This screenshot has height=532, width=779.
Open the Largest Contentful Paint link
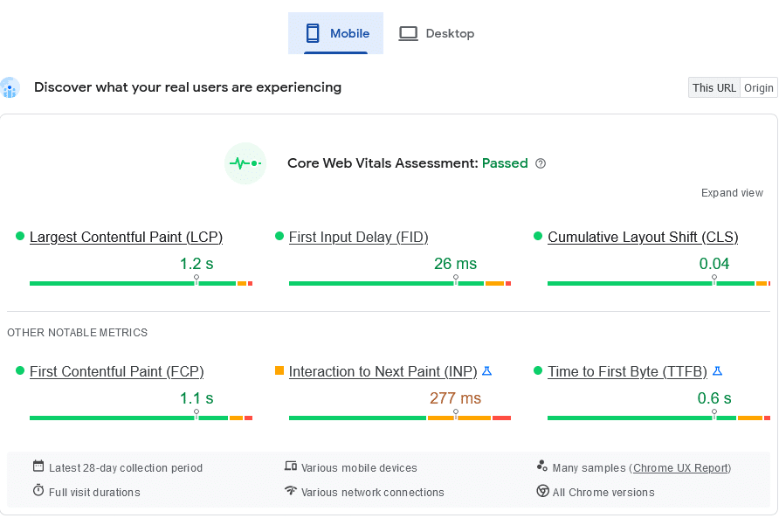(x=125, y=237)
